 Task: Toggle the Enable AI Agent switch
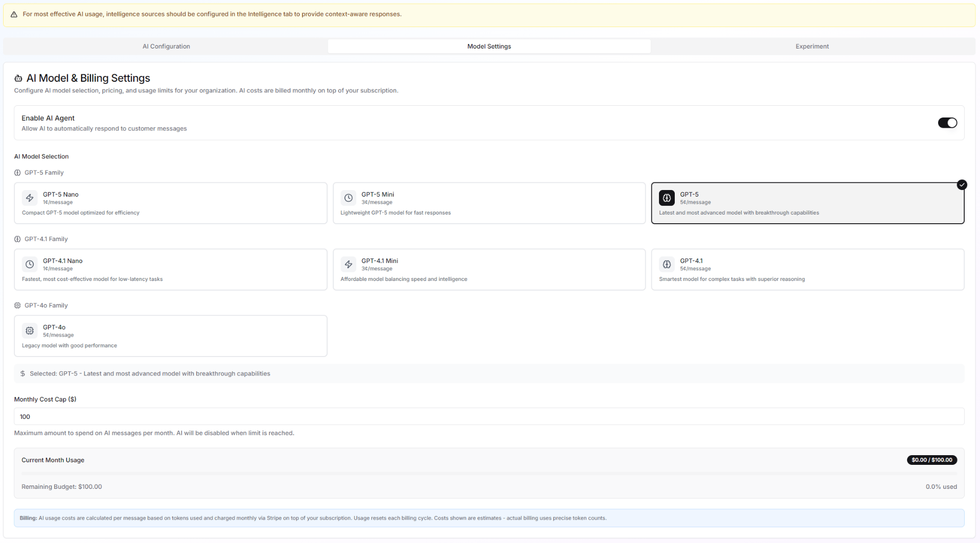click(x=947, y=123)
